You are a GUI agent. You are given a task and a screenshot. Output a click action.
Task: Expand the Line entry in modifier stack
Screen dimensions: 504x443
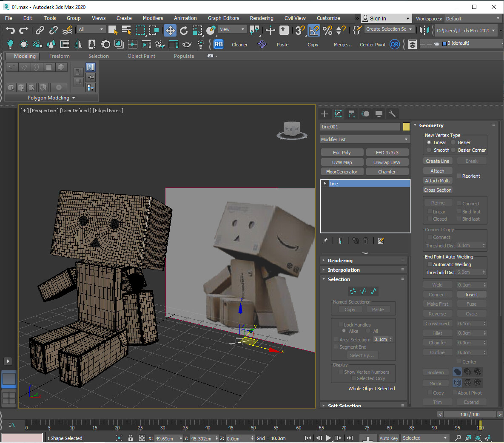coord(325,183)
